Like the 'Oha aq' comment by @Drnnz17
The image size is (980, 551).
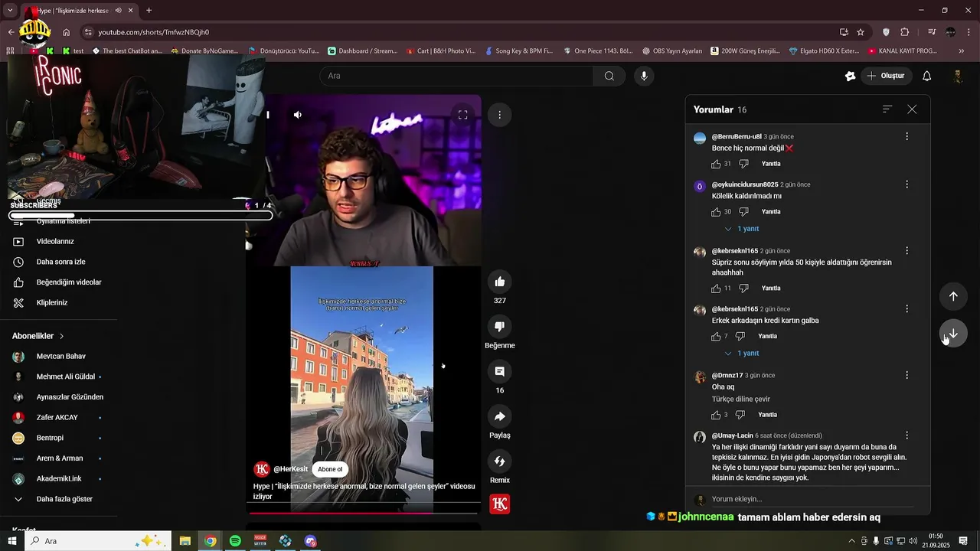(716, 415)
